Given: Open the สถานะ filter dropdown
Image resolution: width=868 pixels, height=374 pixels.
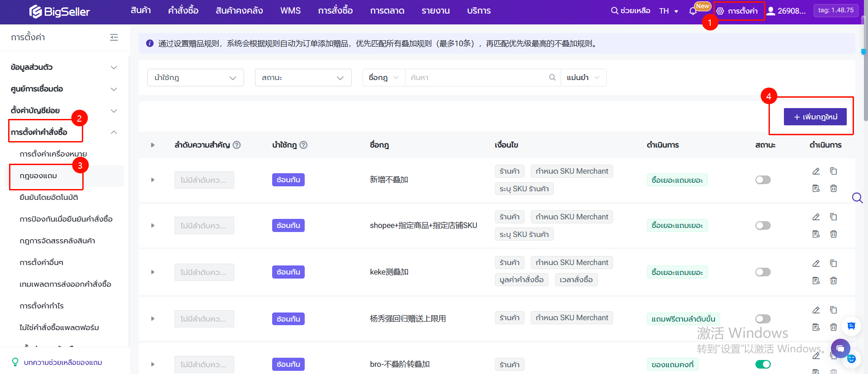Looking at the screenshot, I should click(x=303, y=78).
